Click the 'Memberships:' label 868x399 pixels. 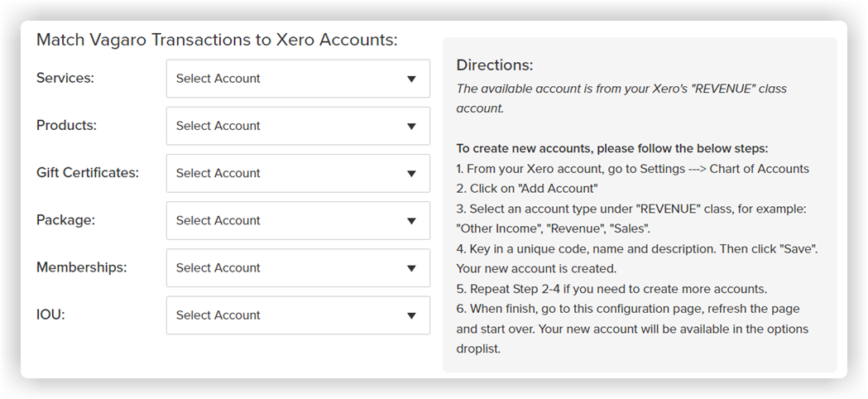pos(81,267)
